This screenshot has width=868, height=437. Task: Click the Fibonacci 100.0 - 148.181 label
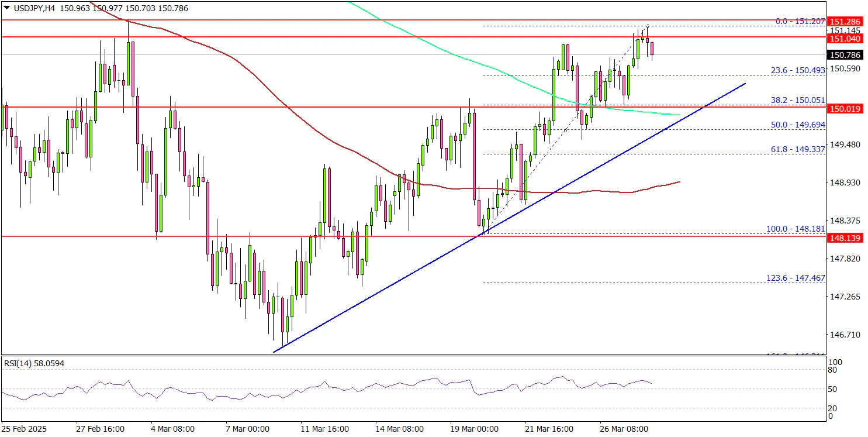coord(796,229)
